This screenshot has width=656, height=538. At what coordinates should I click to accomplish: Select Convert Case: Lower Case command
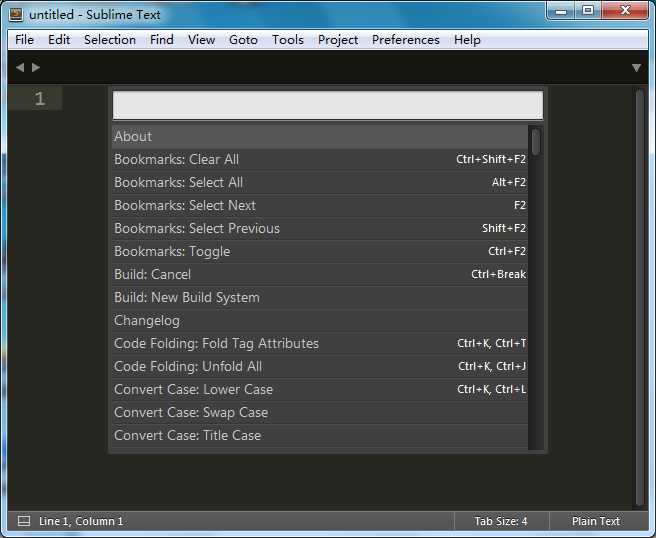click(320, 389)
